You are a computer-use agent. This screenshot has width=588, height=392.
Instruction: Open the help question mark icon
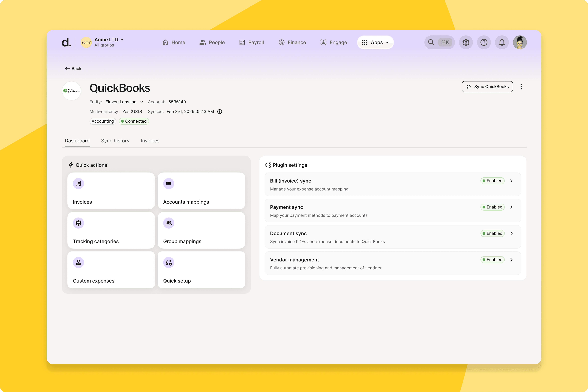click(x=484, y=42)
